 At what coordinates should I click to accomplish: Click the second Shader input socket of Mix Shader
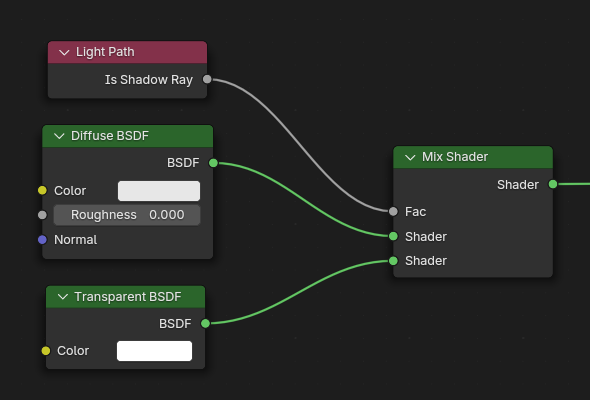(x=393, y=260)
